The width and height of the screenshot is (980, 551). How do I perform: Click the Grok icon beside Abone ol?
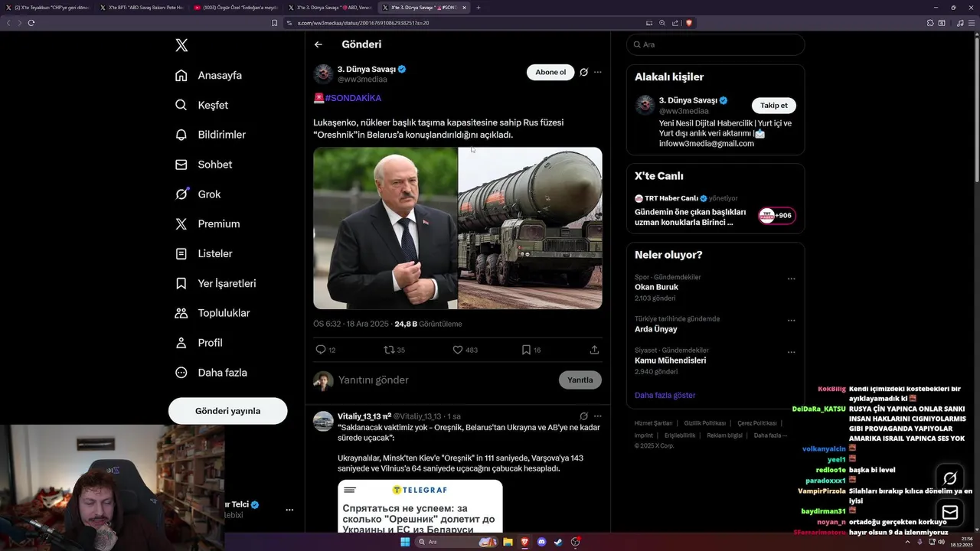pyautogui.click(x=583, y=72)
